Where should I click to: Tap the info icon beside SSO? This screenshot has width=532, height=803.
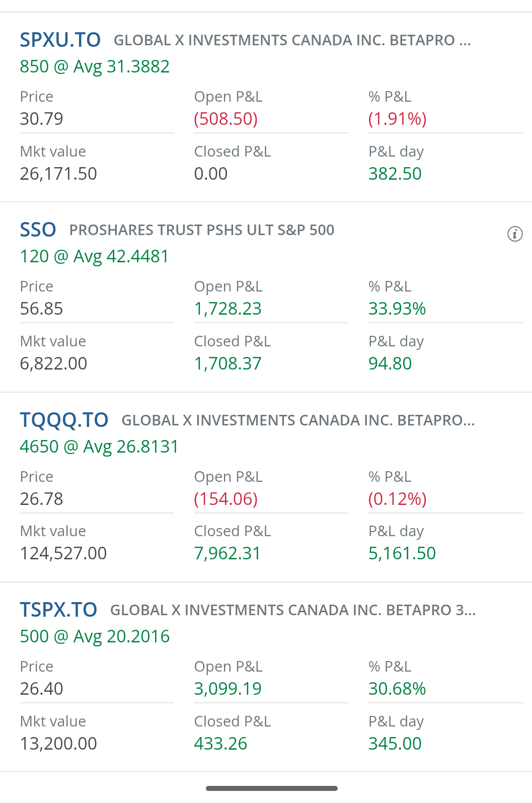(514, 234)
